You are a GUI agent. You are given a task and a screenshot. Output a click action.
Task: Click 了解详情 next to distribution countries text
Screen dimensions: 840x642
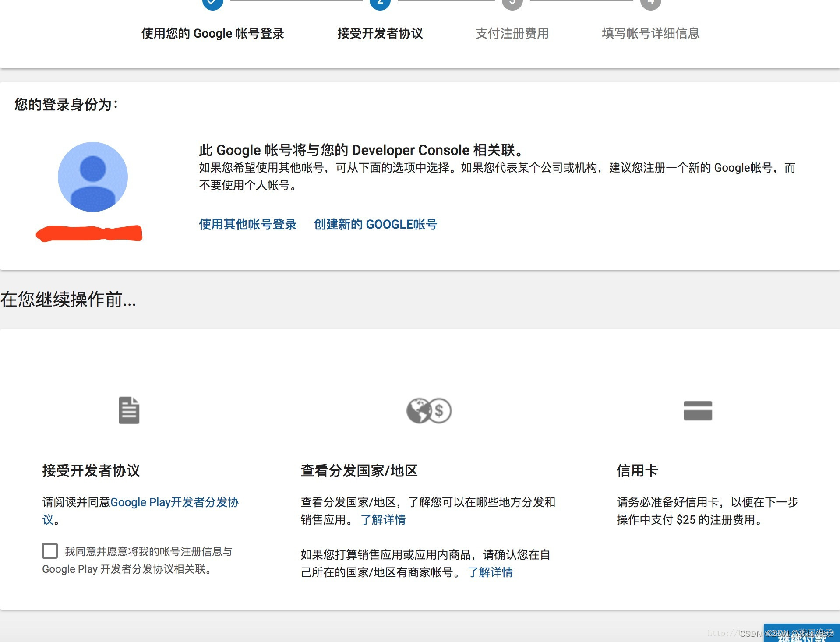pos(383,520)
